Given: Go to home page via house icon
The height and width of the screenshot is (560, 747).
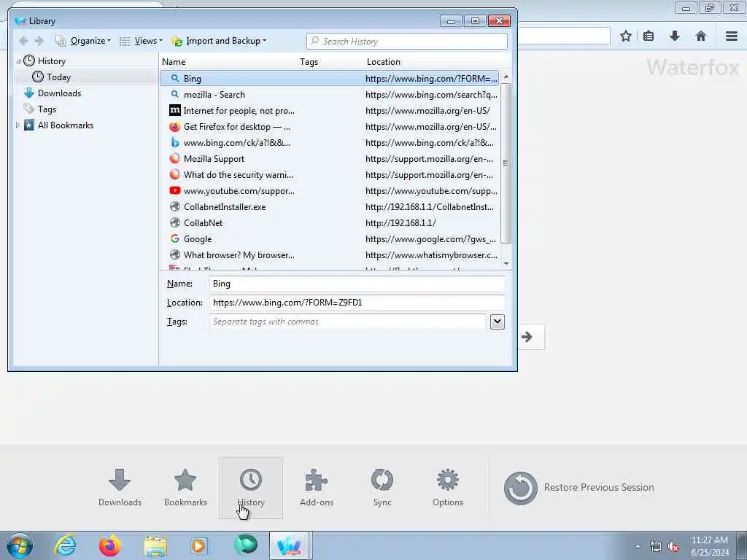Looking at the screenshot, I should point(701,36).
